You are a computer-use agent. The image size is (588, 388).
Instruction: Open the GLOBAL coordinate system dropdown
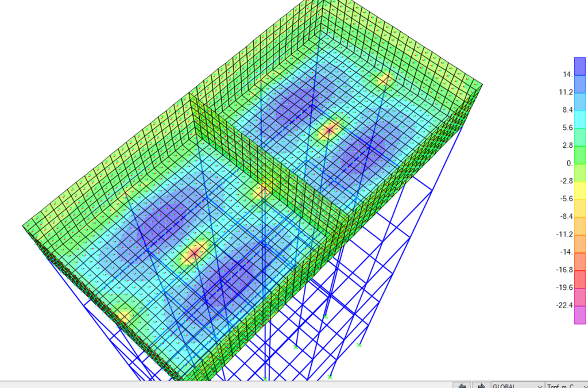[x=518, y=386]
